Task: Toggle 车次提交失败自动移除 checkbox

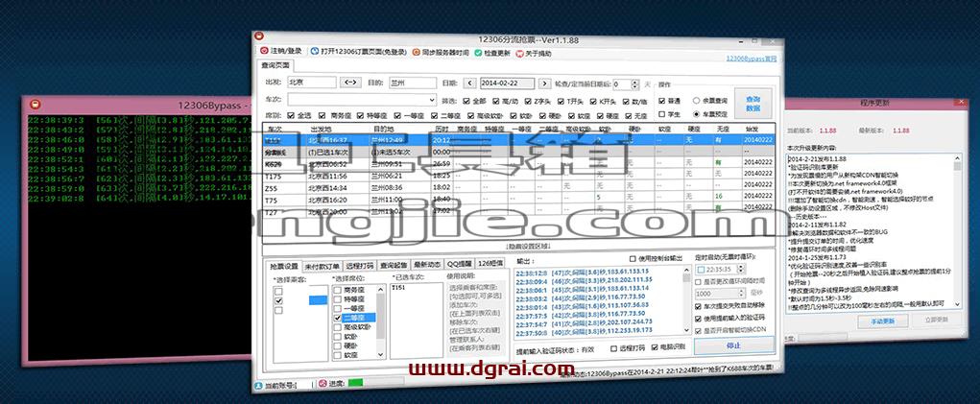Action: [x=699, y=306]
